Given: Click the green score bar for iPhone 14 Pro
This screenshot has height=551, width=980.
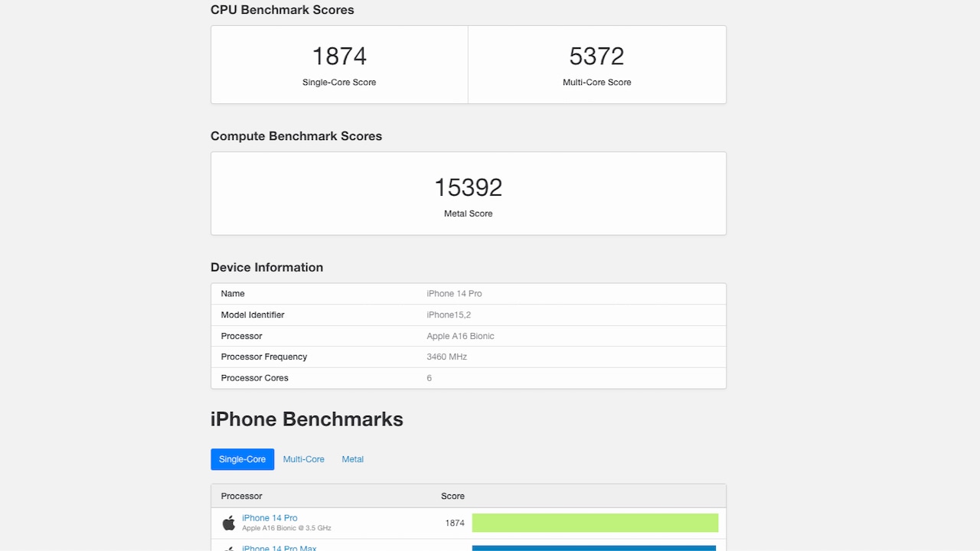Looking at the screenshot, I should pyautogui.click(x=595, y=523).
